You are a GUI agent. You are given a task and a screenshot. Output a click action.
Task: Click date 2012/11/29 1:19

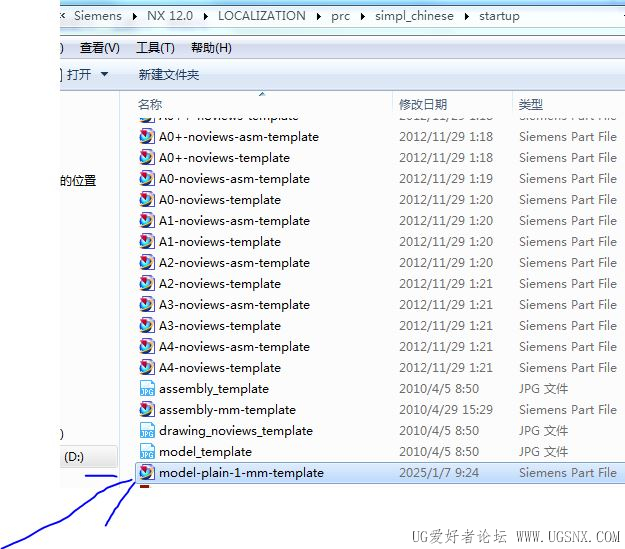click(x=446, y=179)
